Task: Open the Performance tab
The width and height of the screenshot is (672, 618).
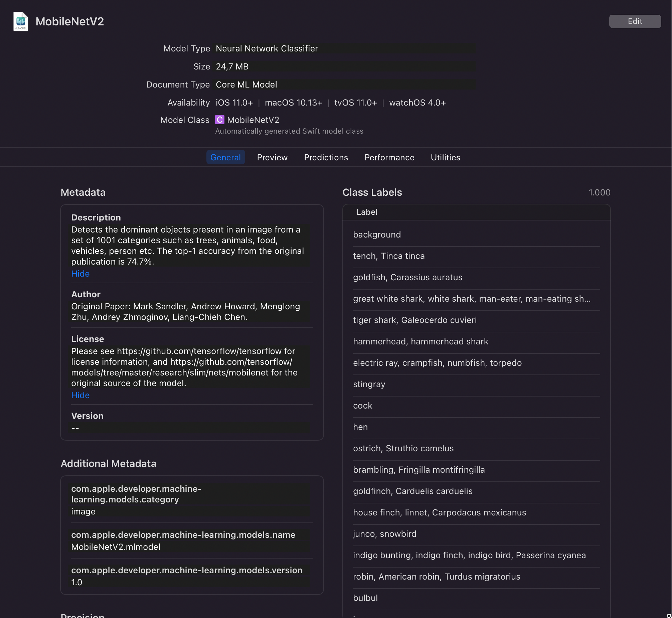Action: point(389,157)
